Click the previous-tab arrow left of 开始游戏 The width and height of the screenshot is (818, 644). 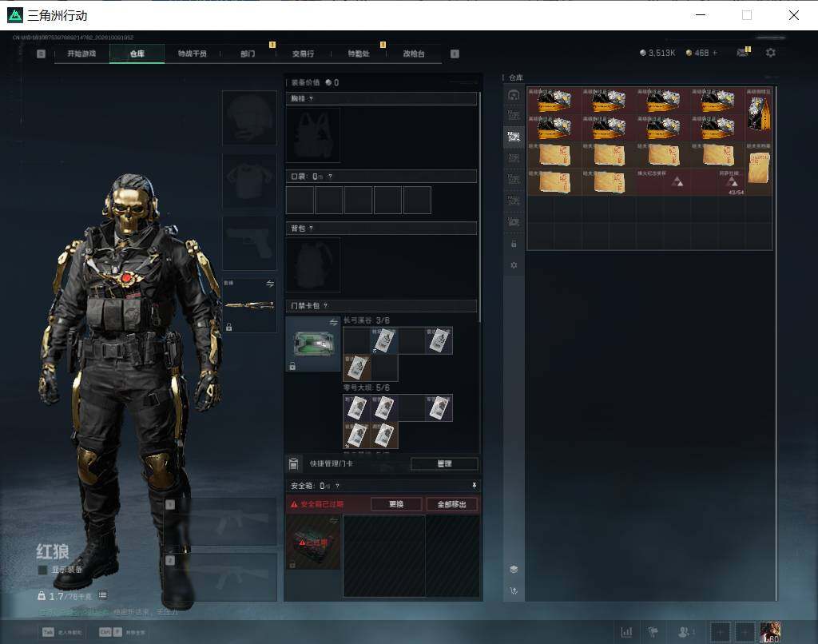click(x=42, y=54)
